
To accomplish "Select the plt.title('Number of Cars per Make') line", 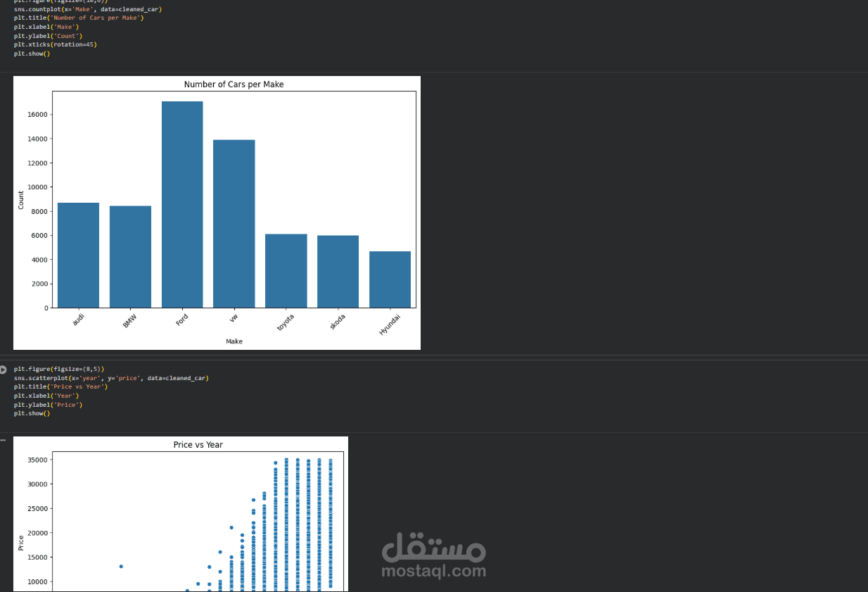I will [x=79, y=18].
